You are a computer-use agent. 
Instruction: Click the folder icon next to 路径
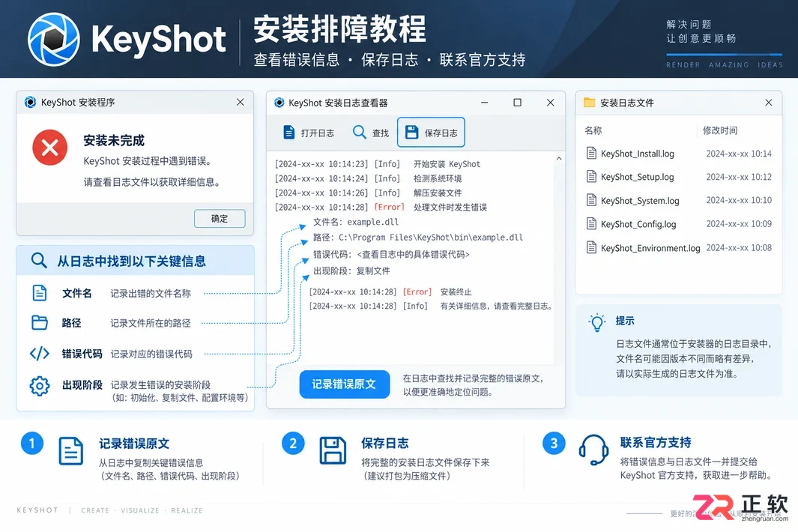40,322
